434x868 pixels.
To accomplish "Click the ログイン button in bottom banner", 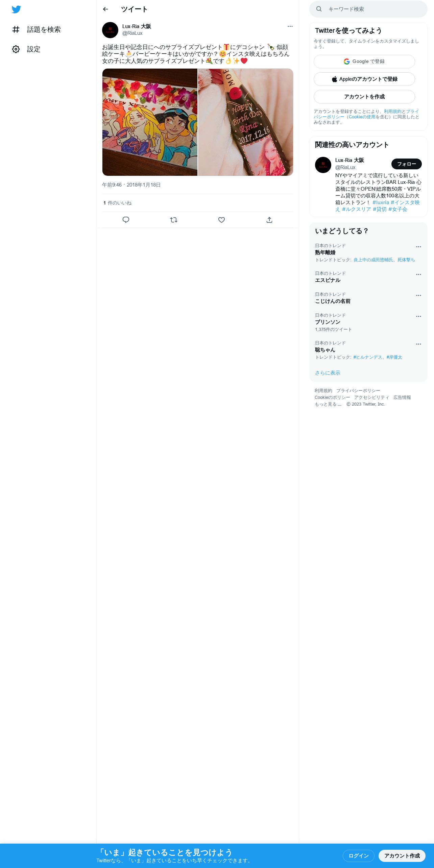I will pyautogui.click(x=358, y=856).
